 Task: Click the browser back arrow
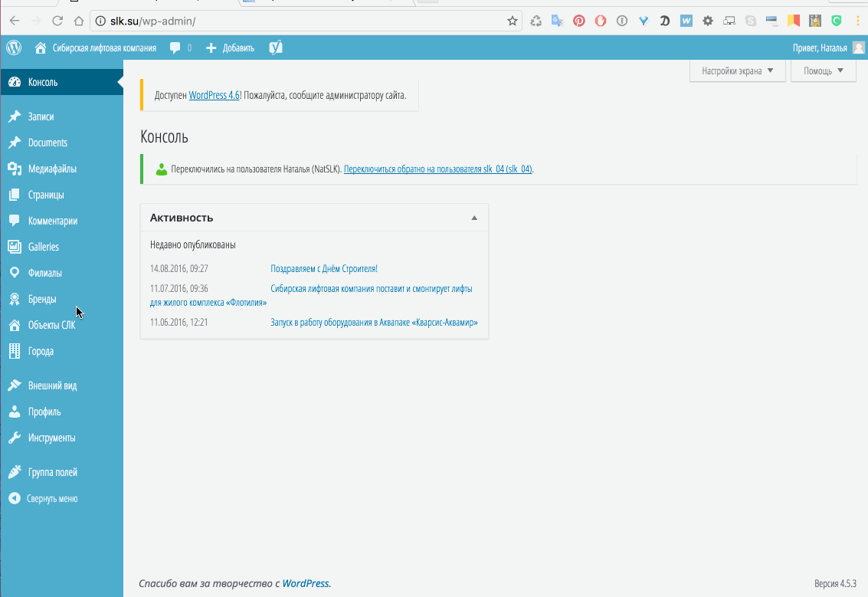[x=15, y=21]
